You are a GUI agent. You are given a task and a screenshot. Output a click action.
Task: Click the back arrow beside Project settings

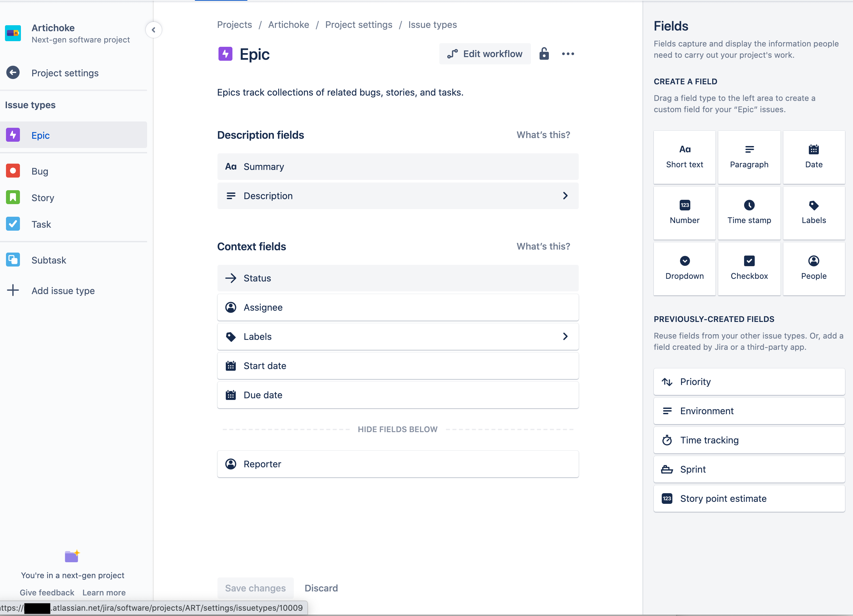13,73
